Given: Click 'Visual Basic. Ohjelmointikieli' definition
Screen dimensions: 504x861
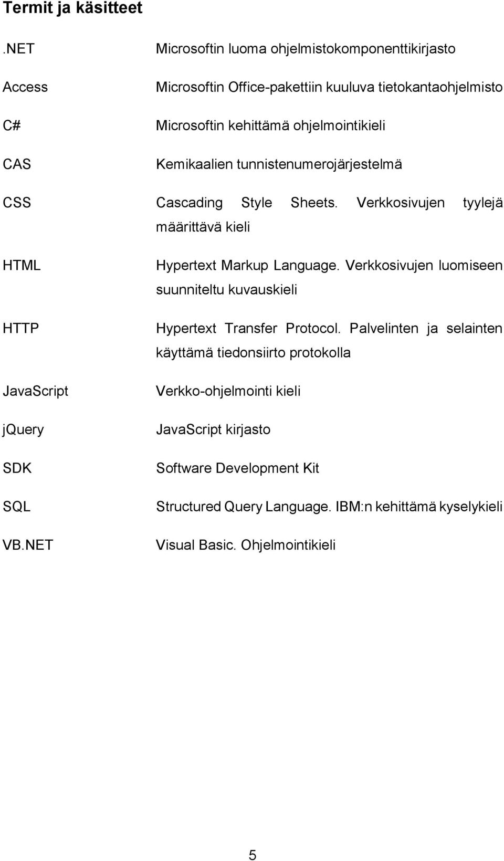Looking at the screenshot, I should pyautogui.click(x=246, y=545).
